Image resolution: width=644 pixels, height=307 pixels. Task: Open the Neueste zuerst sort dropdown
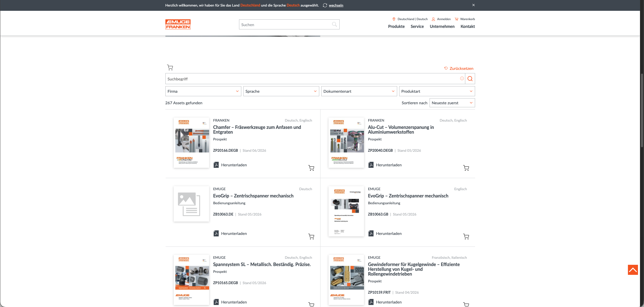(452, 103)
